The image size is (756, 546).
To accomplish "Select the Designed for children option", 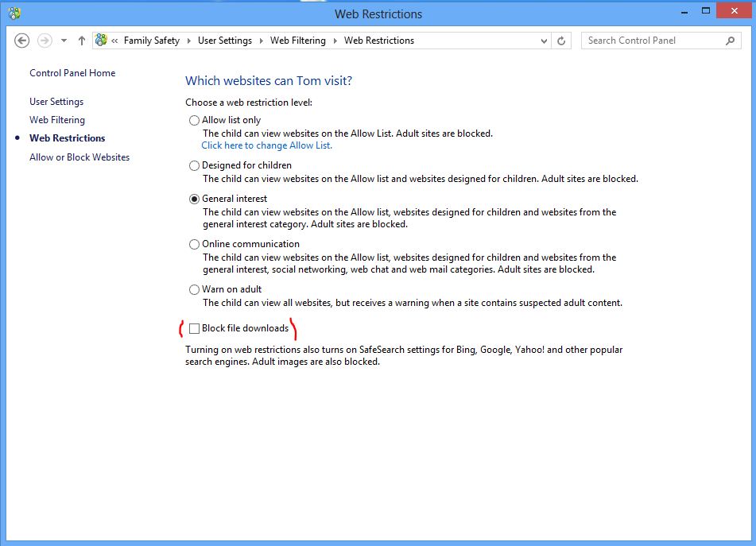I will point(194,165).
